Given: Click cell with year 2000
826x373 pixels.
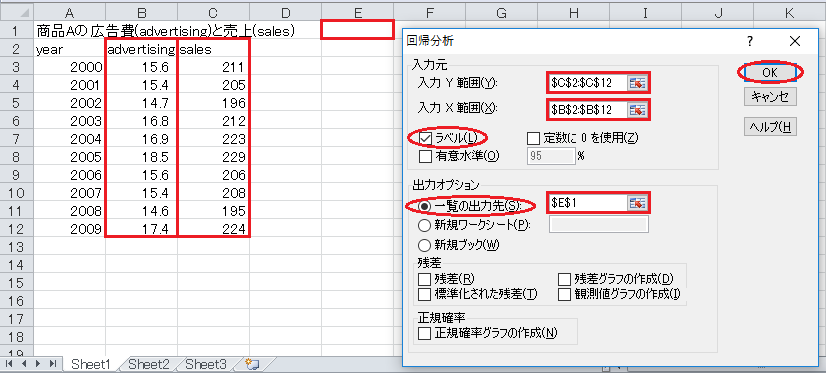Looking at the screenshot, I should [69, 67].
